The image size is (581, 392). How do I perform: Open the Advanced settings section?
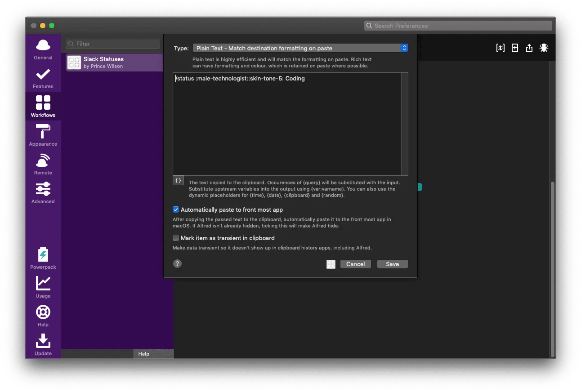[x=43, y=193]
